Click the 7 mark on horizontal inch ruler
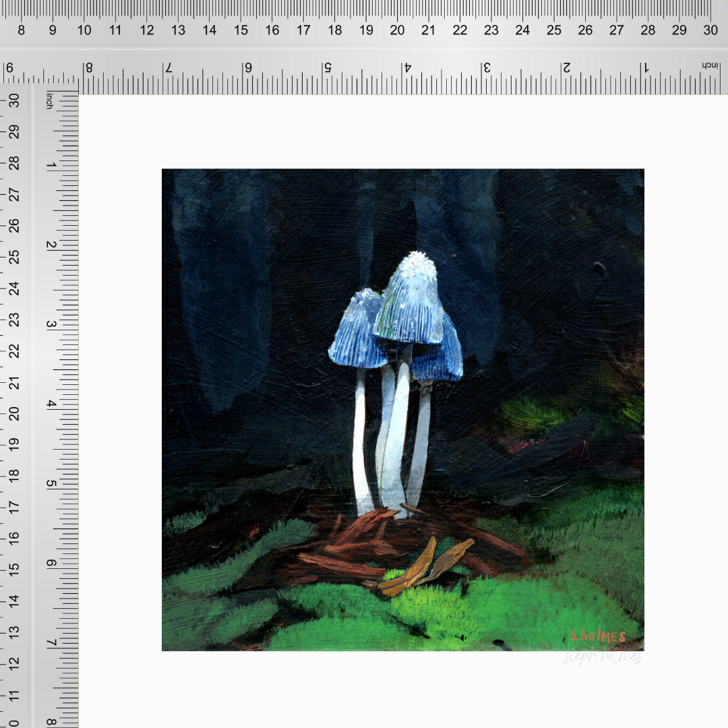 [x=169, y=68]
